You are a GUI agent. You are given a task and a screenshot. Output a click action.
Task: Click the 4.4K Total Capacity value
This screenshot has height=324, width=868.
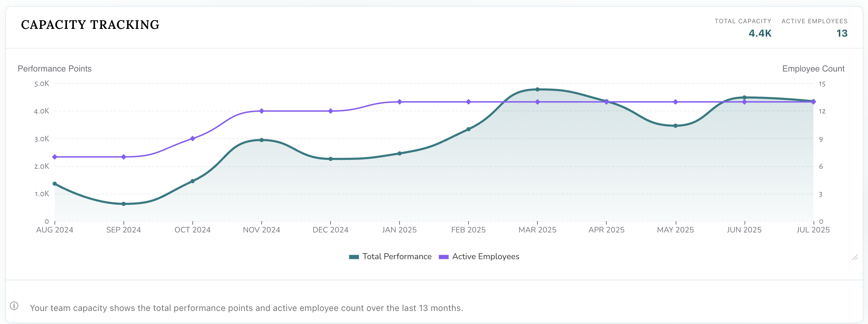coord(760,33)
